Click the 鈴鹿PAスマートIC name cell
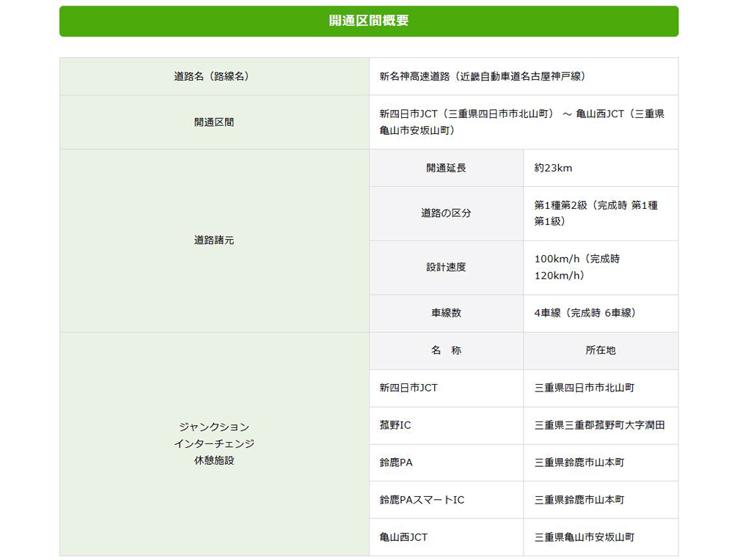Screen dimensions: 751x560 (422, 500)
